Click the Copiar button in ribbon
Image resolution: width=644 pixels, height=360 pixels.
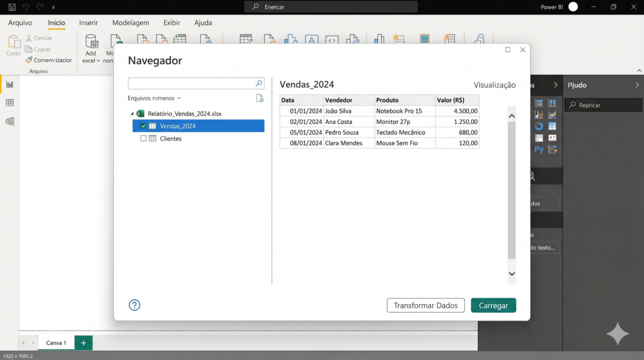(x=38, y=49)
